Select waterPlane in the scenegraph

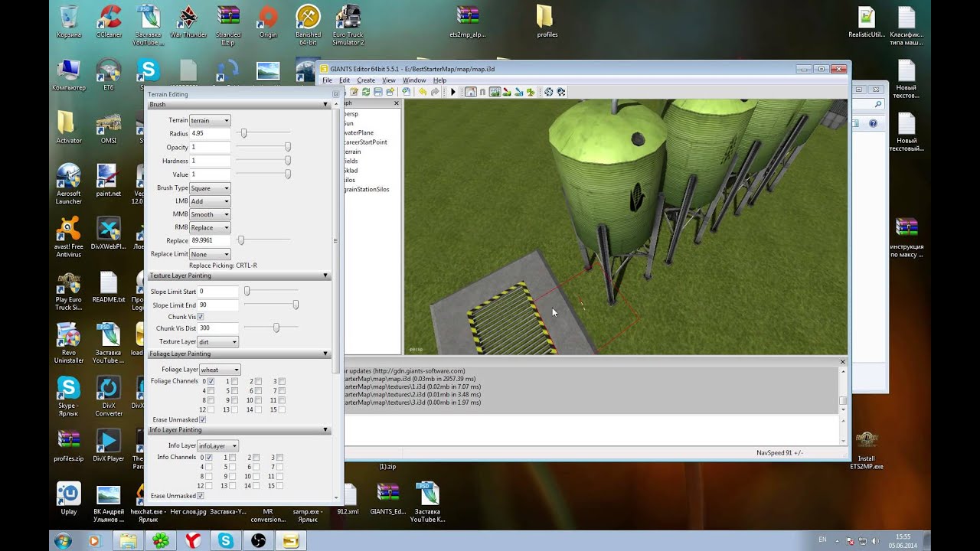click(358, 132)
